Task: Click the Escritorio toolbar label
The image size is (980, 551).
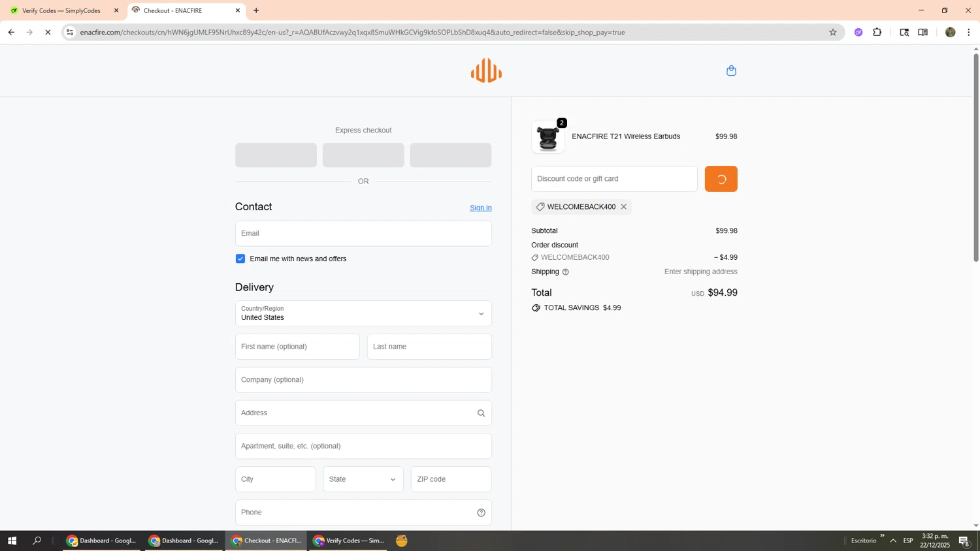Action: pos(864,541)
